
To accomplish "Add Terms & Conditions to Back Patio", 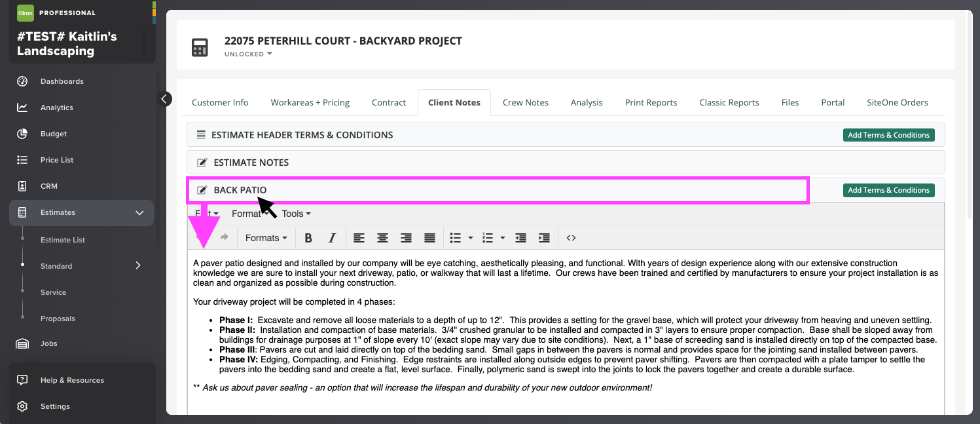I will click(889, 190).
